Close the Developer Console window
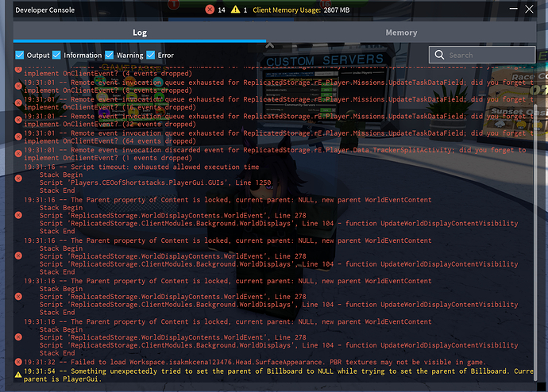The height and width of the screenshot is (392, 548). pyautogui.click(x=531, y=10)
